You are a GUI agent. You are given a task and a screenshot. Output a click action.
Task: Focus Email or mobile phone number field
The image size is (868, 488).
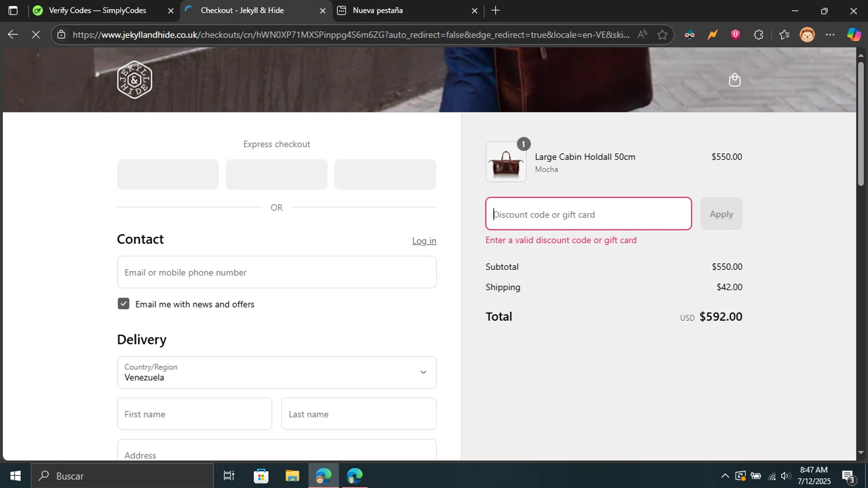277,272
